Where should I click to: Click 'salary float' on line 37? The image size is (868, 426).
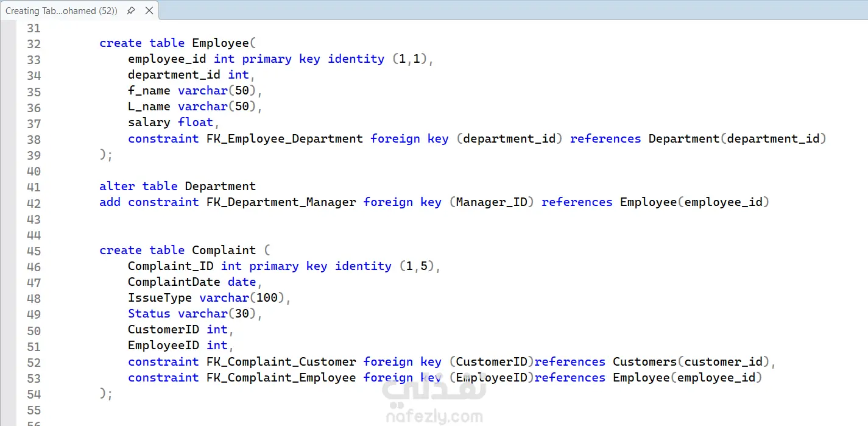point(171,122)
